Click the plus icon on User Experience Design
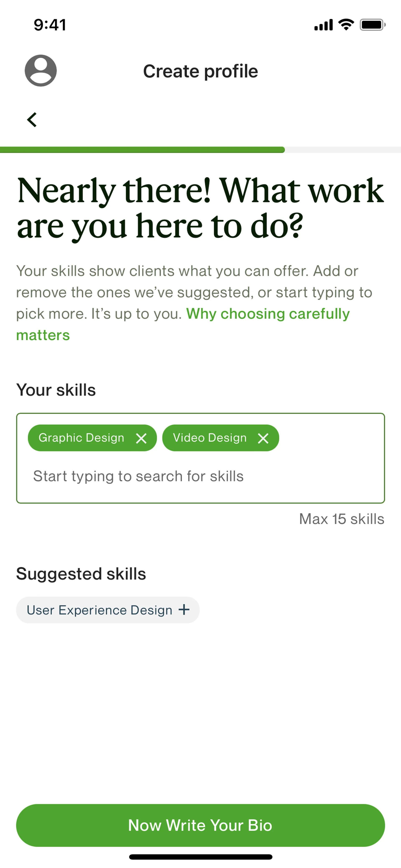This screenshot has height=868, width=401. tap(184, 610)
